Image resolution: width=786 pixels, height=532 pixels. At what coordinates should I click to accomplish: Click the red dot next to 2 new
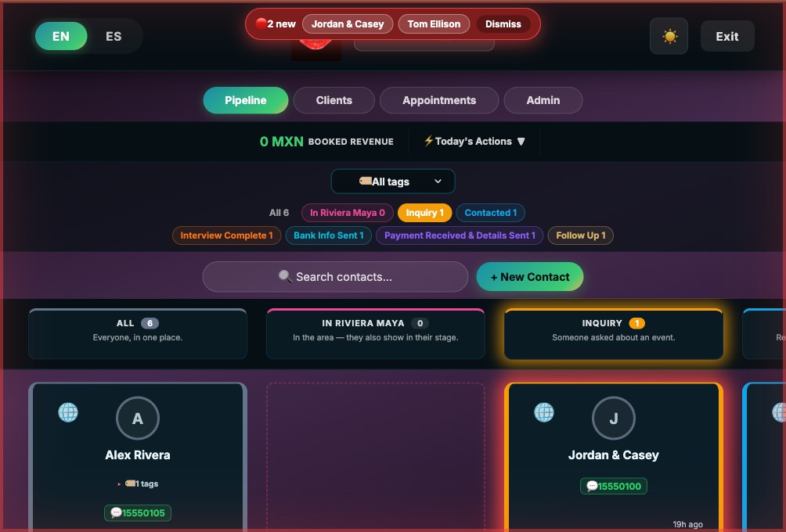tap(261, 23)
